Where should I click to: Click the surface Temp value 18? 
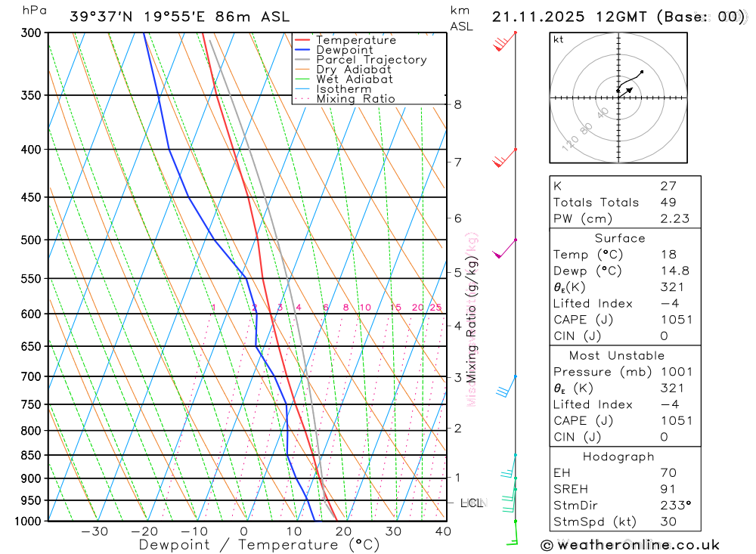(668, 255)
